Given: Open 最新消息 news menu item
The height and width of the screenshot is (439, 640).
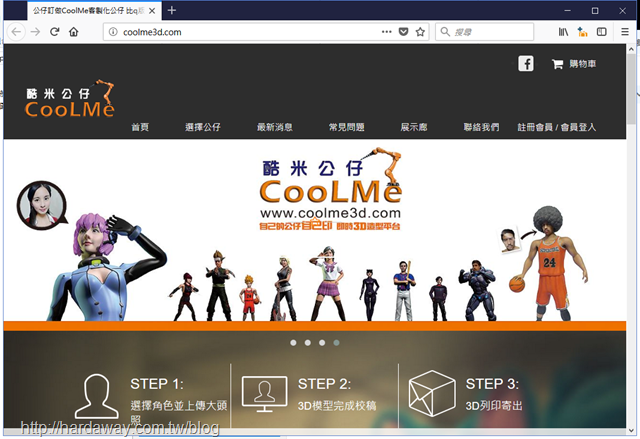Looking at the screenshot, I should (275, 127).
